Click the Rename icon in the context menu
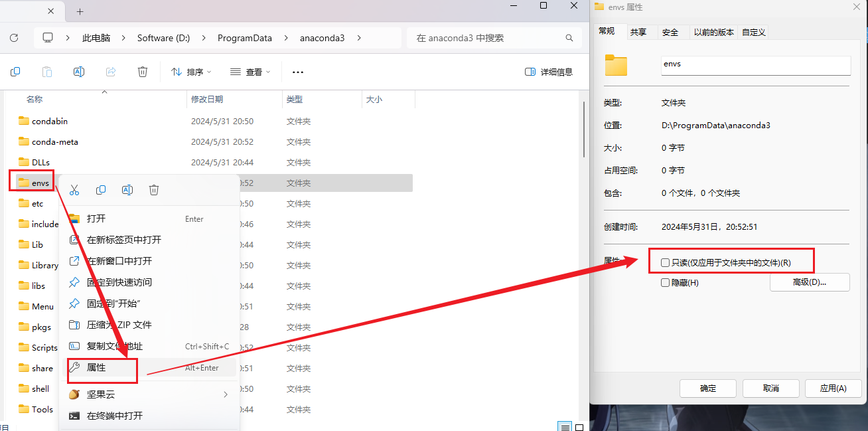 click(127, 190)
